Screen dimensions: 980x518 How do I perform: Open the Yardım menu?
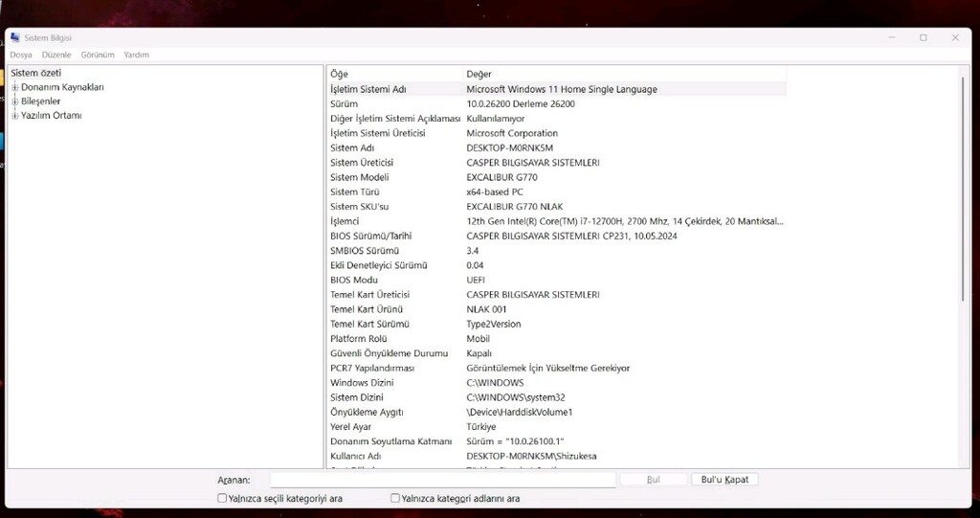tap(136, 55)
